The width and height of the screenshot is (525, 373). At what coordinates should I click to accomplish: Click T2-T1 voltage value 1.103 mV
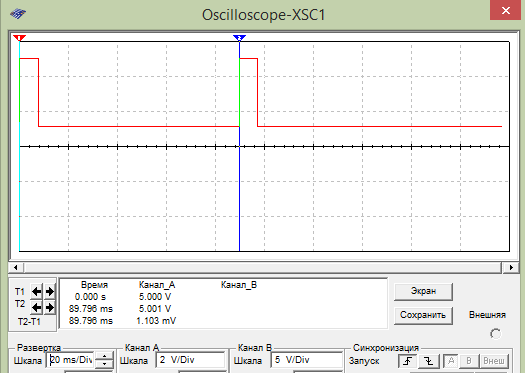(x=156, y=321)
